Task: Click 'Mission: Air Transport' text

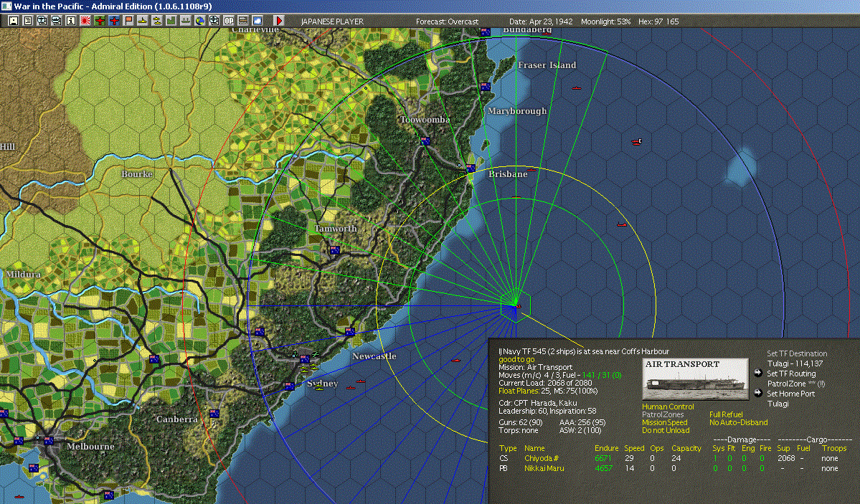Action: click(535, 368)
